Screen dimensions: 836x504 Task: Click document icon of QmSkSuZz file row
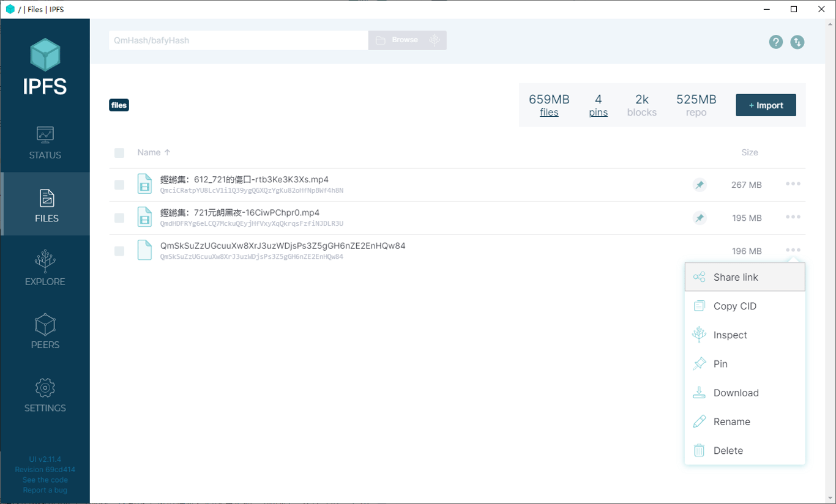pyautogui.click(x=144, y=250)
